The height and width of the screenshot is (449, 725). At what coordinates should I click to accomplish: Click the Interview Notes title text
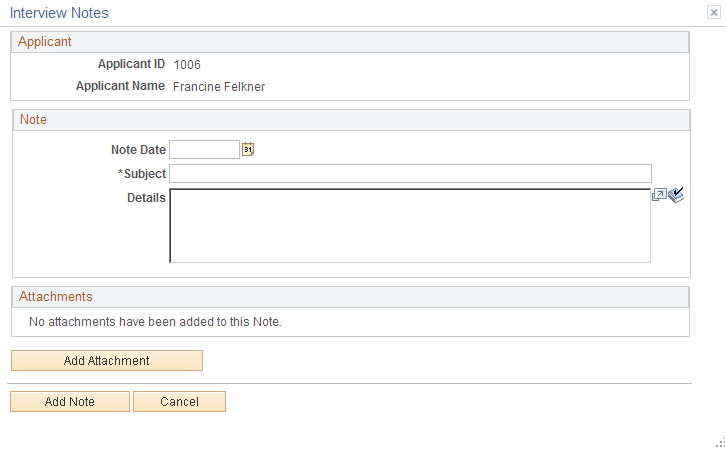coord(59,13)
